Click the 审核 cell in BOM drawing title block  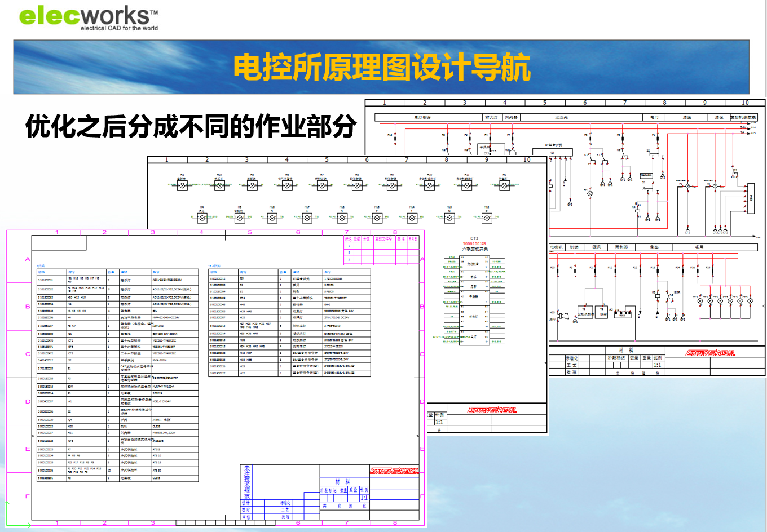click(246, 517)
